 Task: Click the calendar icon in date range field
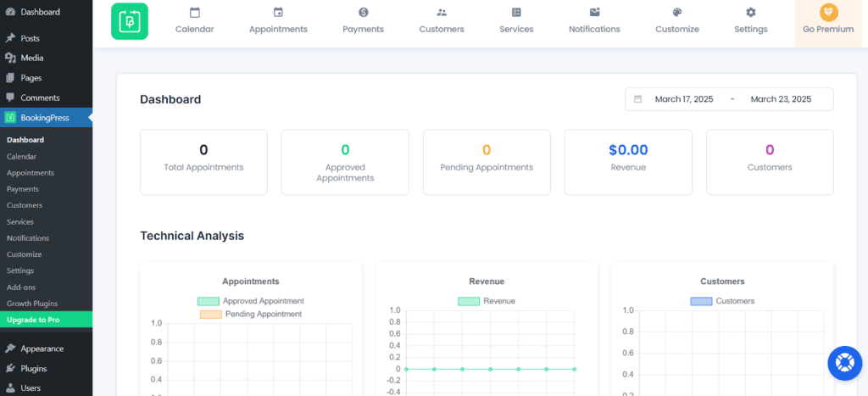637,99
